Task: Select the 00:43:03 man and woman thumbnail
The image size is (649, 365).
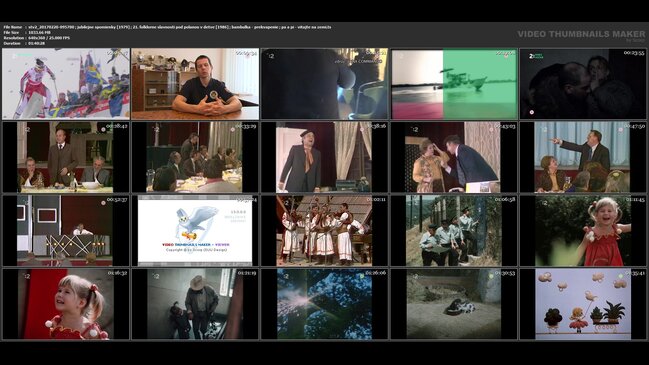Action: click(454, 157)
